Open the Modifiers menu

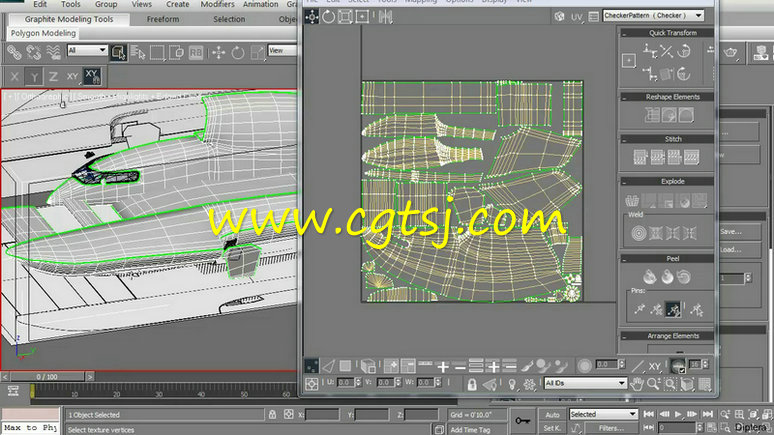click(218, 4)
